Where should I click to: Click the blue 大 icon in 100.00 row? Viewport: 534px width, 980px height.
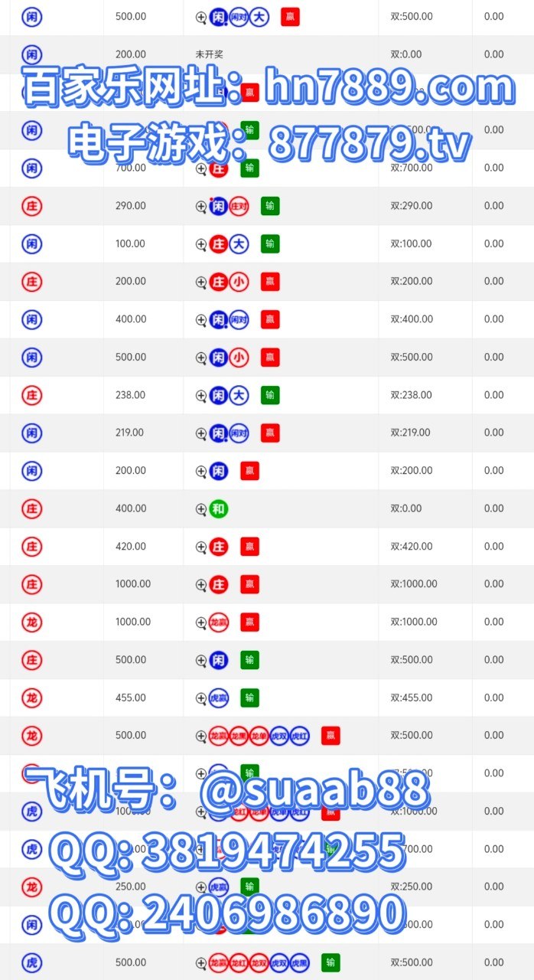pos(239,244)
